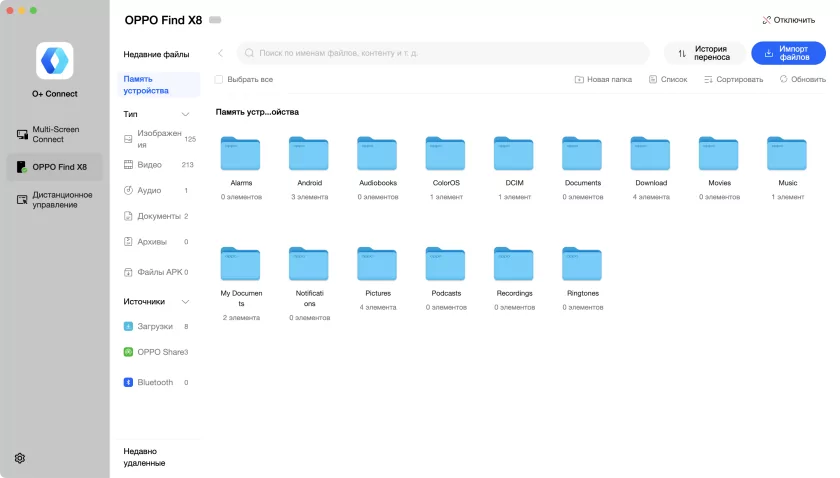The height and width of the screenshot is (478, 840).
Task: Open Недавно удаленные
Action: pos(145,457)
